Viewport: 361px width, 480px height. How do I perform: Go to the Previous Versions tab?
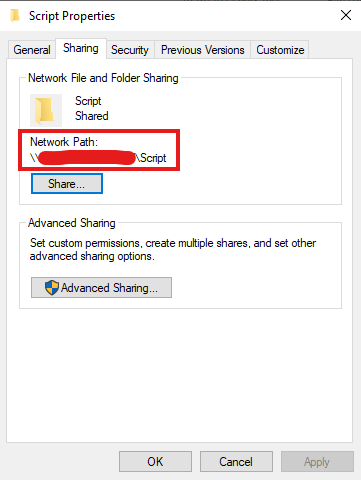click(x=203, y=50)
